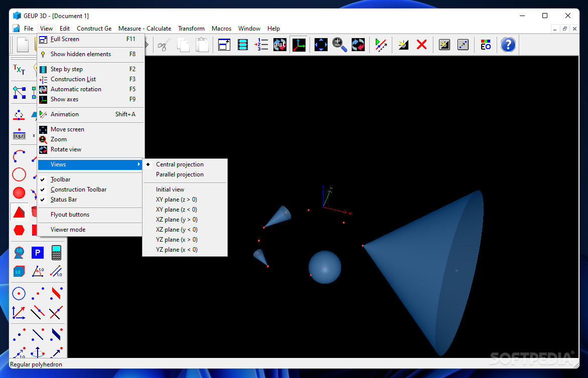This screenshot has height=378, width=588.
Task: Click the step by step filmstrip toolbar icon
Action: pos(243,45)
